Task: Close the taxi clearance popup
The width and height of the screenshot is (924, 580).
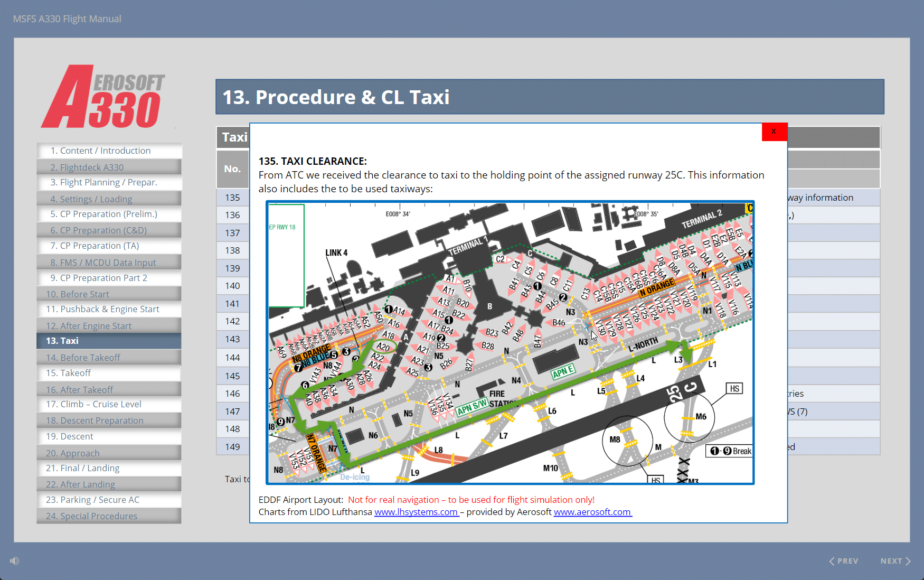Action: coord(774,132)
